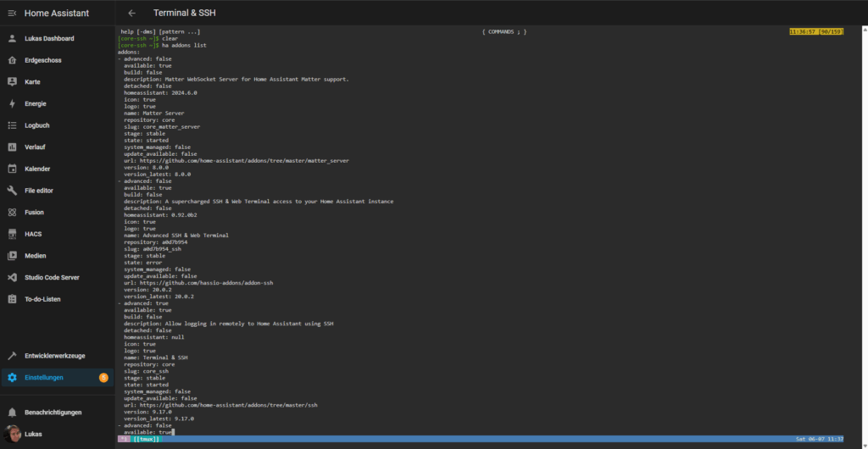Viewport: 868px width, 449px height.
Task: Click the 'version_latest: 9.17.0' line
Action: tap(159, 419)
